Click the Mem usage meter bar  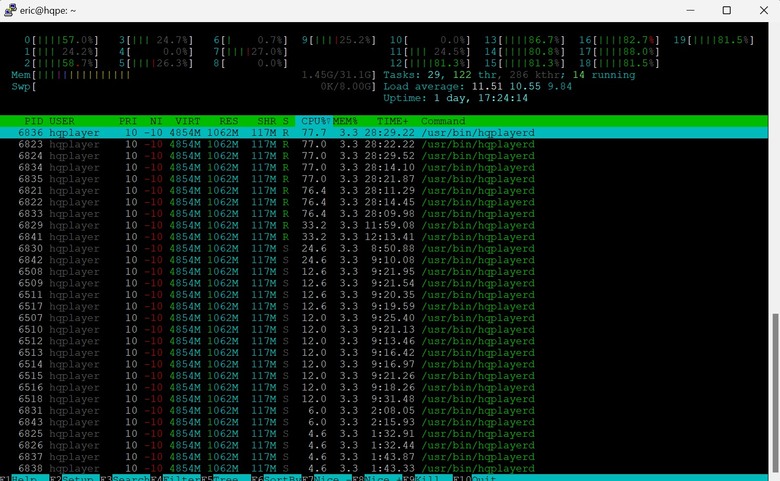pyautogui.click(x=194, y=75)
